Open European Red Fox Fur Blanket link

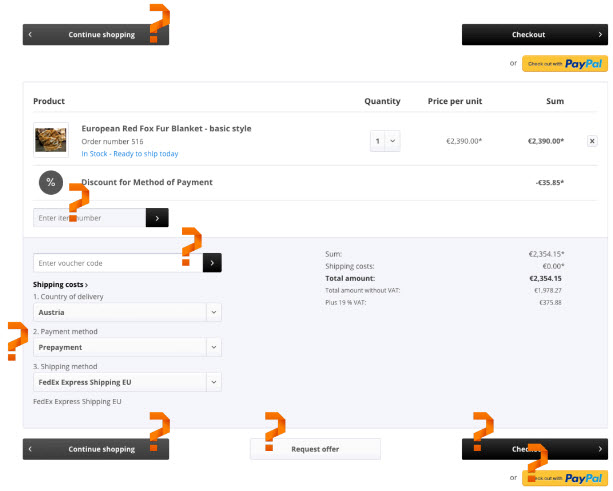(166, 128)
